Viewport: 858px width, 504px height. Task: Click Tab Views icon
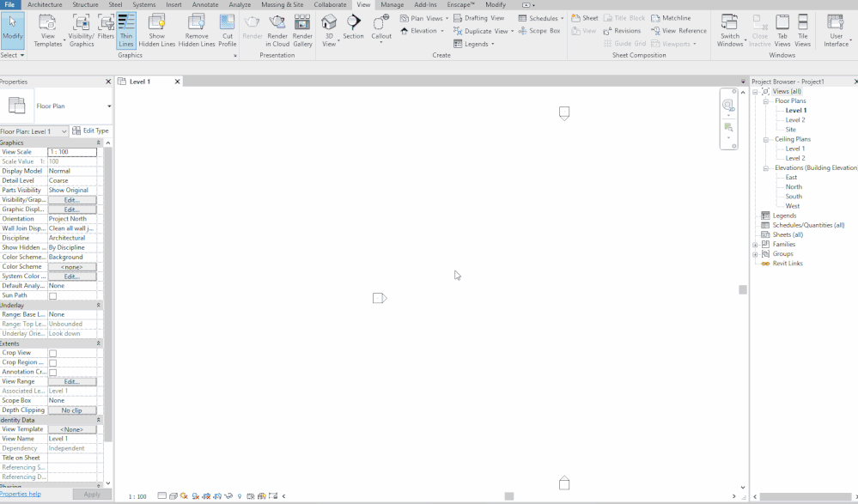(x=782, y=30)
